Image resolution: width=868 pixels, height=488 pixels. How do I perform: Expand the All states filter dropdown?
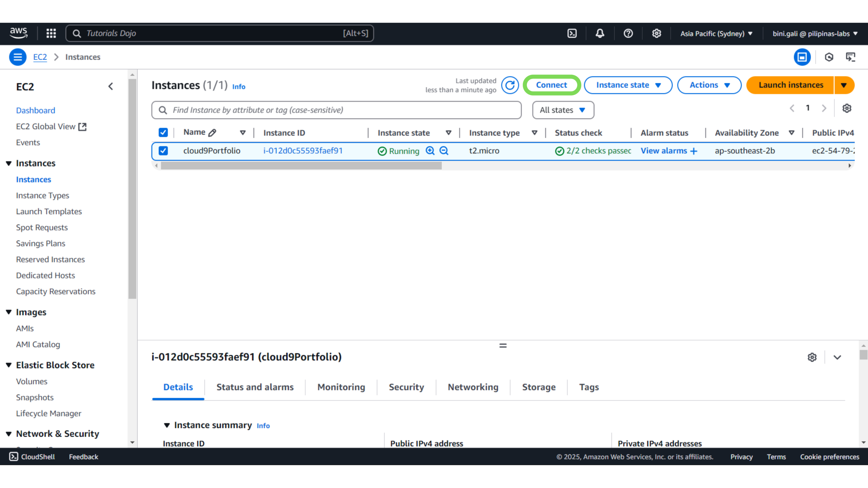pos(563,110)
